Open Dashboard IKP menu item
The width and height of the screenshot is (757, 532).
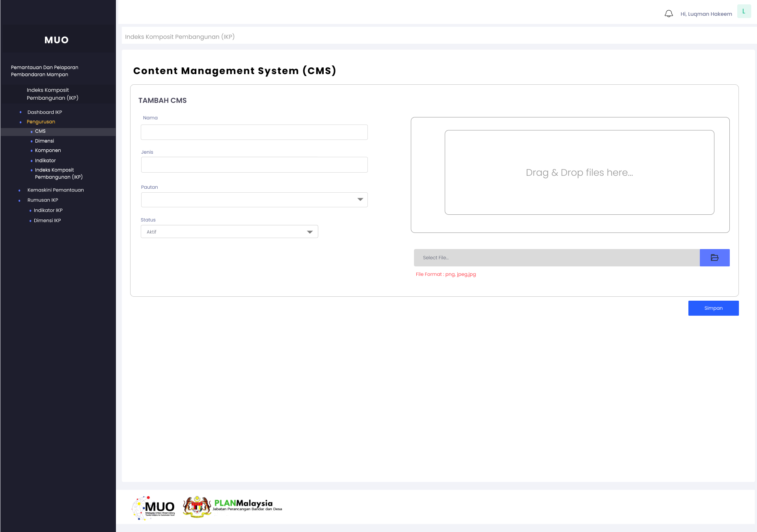[x=45, y=112]
